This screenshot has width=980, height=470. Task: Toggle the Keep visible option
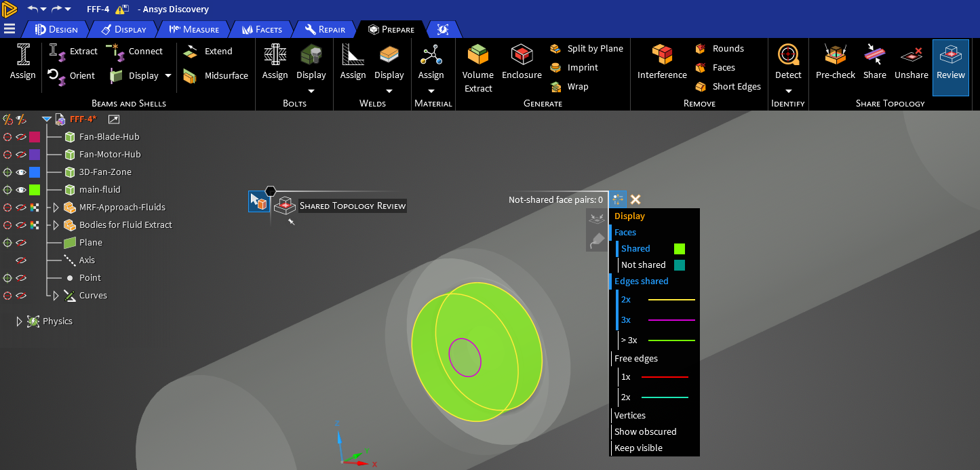(638, 448)
